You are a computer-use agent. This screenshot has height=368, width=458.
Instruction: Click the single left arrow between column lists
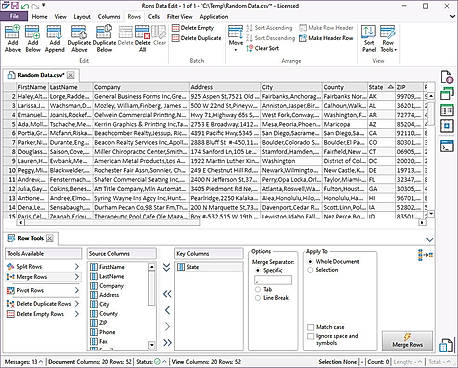coord(167,310)
